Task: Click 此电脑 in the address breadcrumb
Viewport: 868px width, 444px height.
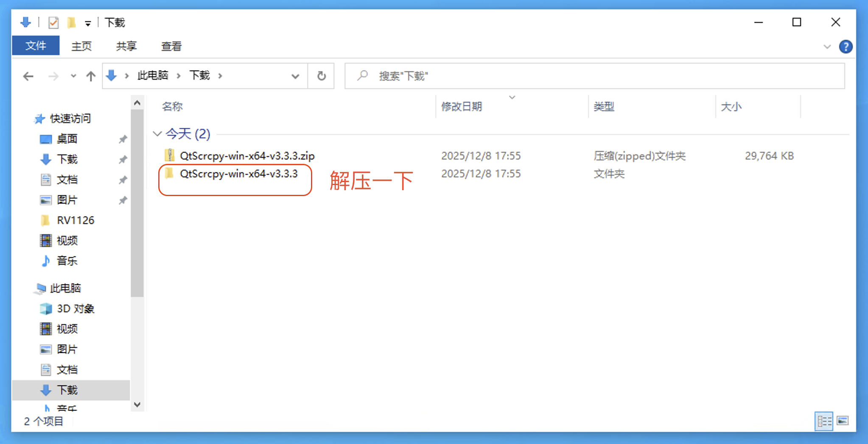Action: pos(153,76)
